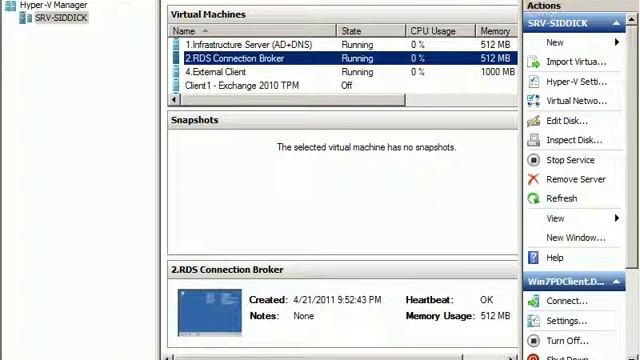The height and width of the screenshot is (360, 640).
Task: Open Help in the Actions pane
Action: pos(555,258)
